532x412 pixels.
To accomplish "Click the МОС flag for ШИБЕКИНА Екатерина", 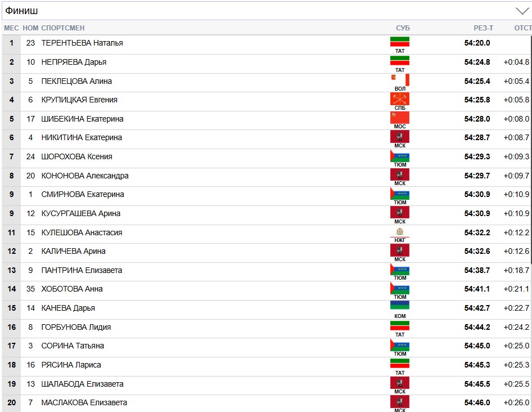I will (400, 118).
